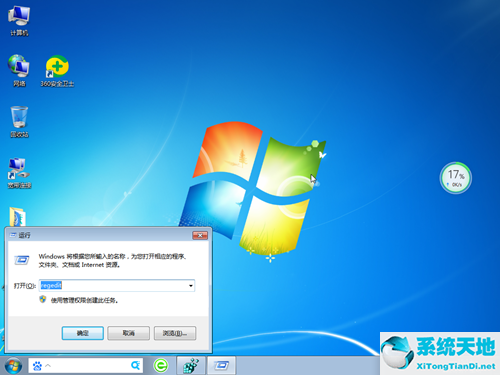Click the UAC shield icon in Run dialog
The image size is (500, 375).
click(43, 299)
